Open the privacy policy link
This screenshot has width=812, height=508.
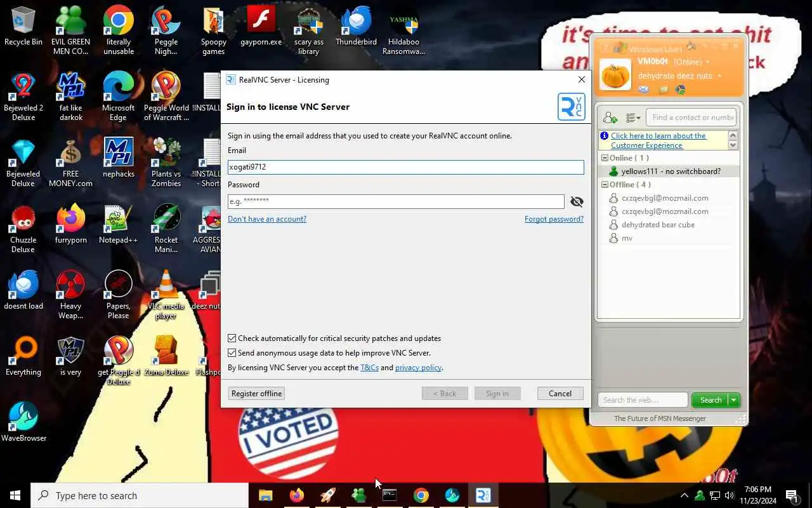[x=418, y=368]
